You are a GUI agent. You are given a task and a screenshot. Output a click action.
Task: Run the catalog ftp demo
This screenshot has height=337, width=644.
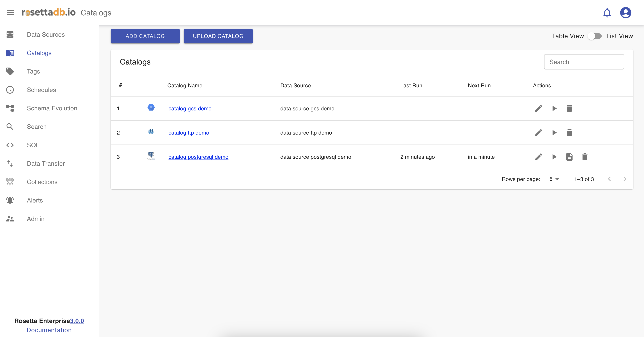tap(554, 133)
